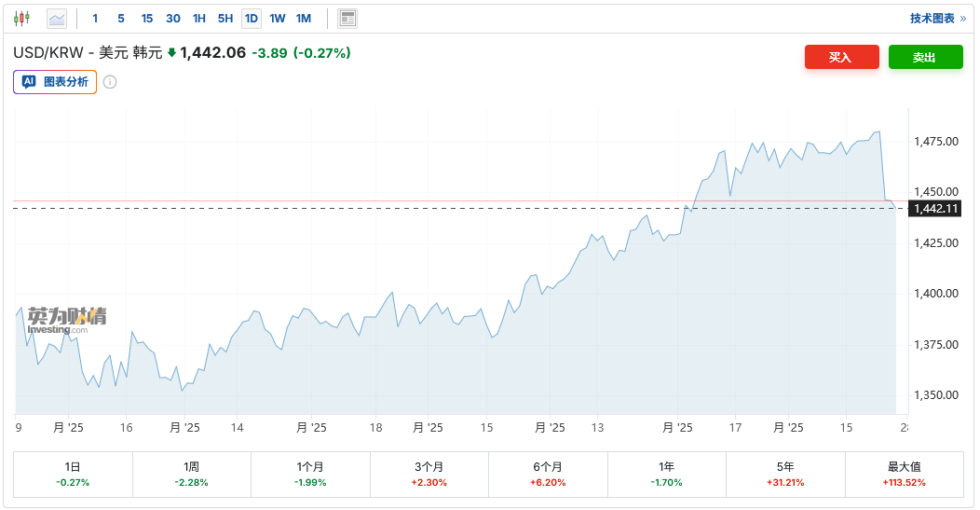Switch to candlestick chart type
980x510 pixels.
(x=21, y=18)
